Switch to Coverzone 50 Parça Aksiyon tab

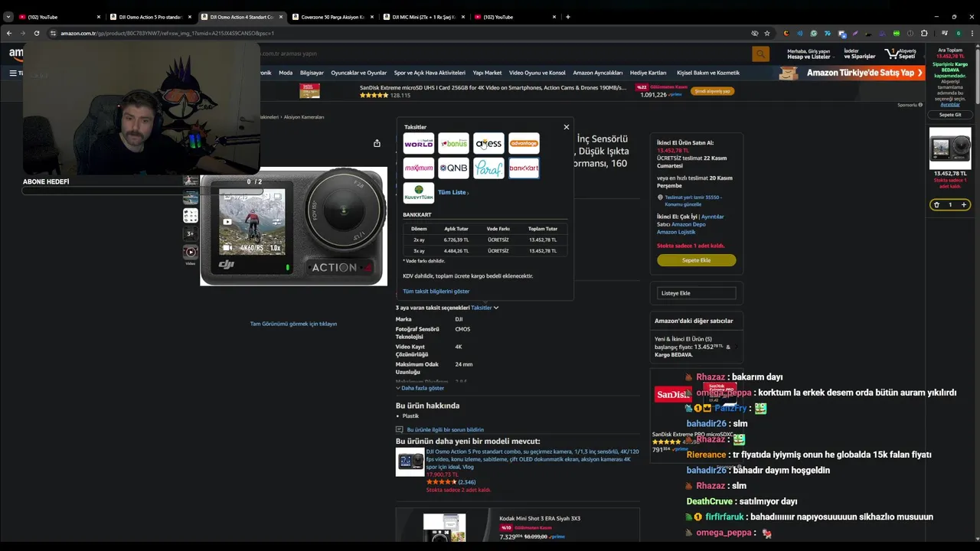332,17
